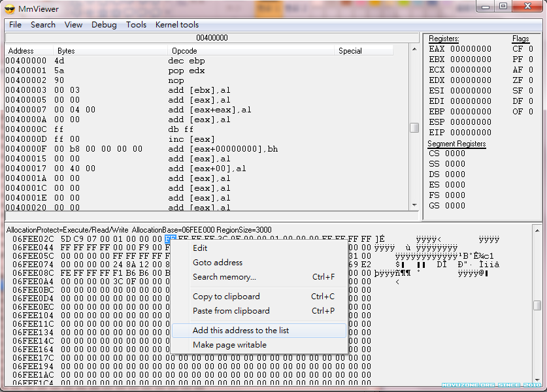This screenshot has height=392, width=547.
Task: Select Make page writable option
Action: point(229,345)
